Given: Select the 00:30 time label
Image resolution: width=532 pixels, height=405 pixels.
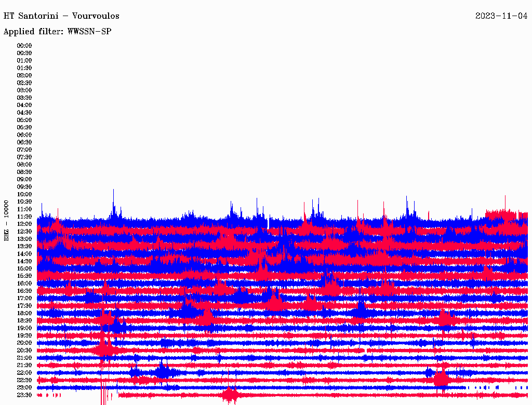Looking at the screenshot, I should pyautogui.click(x=24, y=53).
